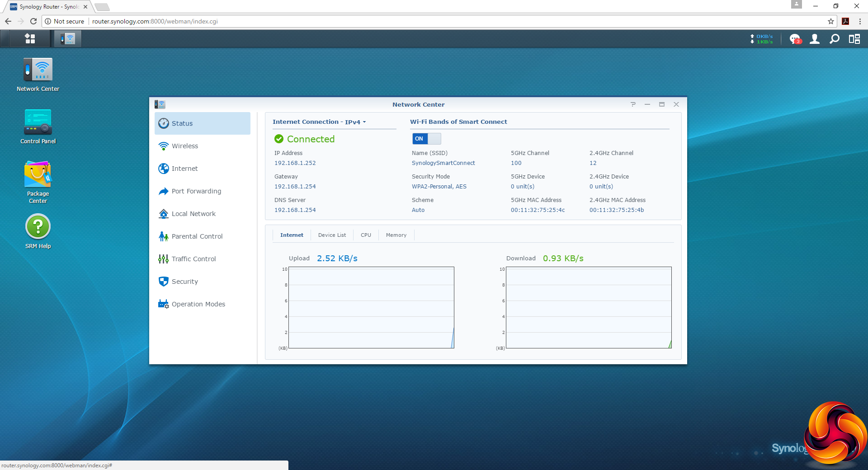This screenshot has height=470, width=868.
Task: Select Parental Control
Action: pos(197,236)
